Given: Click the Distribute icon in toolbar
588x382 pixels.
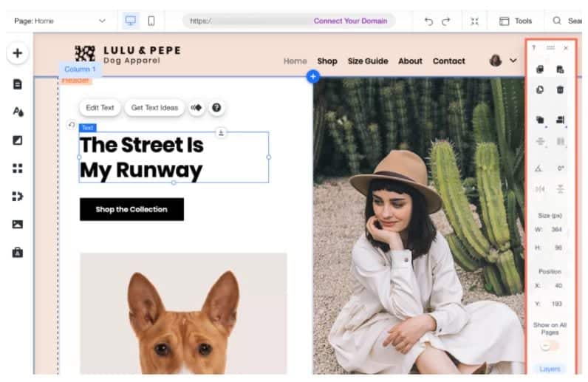Looking at the screenshot, I should coord(540,141).
